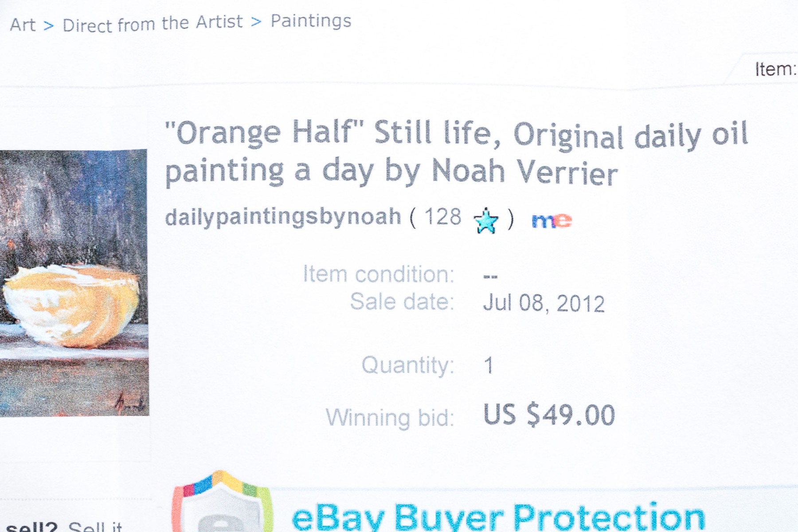Open the Paintings category breadcrumb
Viewport: 798px width, 532px height.
point(311,21)
